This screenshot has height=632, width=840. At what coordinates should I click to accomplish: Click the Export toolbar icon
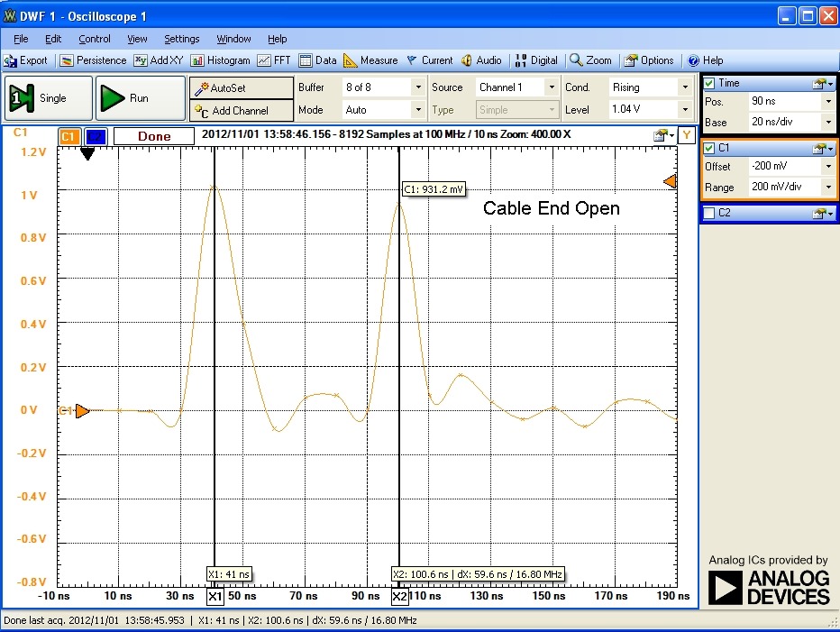click(26, 60)
